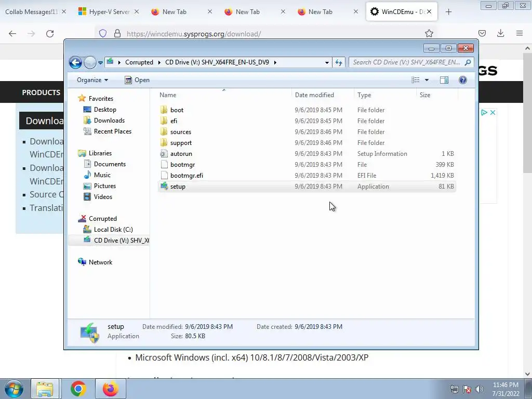The width and height of the screenshot is (532, 399).
Task: Select the bootmgr file icon
Action: pyautogui.click(x=164, y=165)
